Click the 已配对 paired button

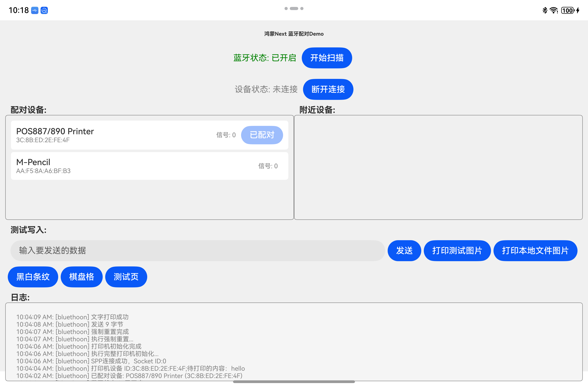(262, 135)
